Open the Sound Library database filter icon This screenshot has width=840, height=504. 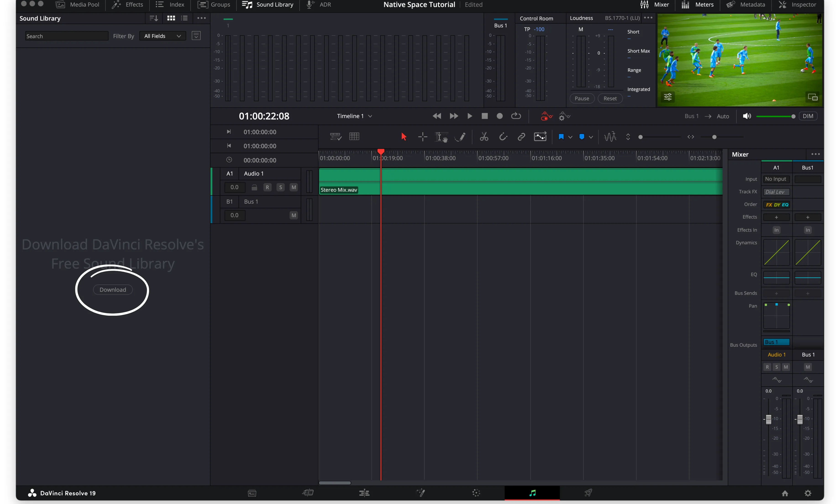(x=196, y=36)
